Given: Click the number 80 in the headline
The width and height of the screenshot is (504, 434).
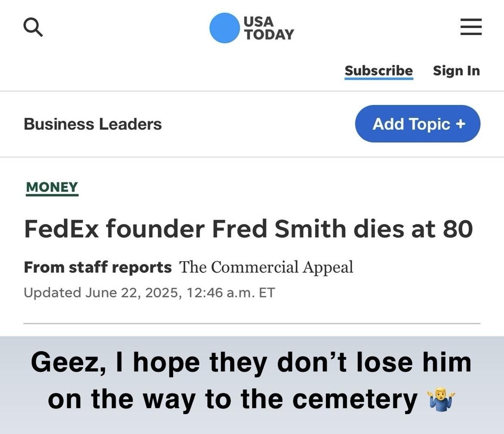Looking at the screenshot, I should 457,228.
